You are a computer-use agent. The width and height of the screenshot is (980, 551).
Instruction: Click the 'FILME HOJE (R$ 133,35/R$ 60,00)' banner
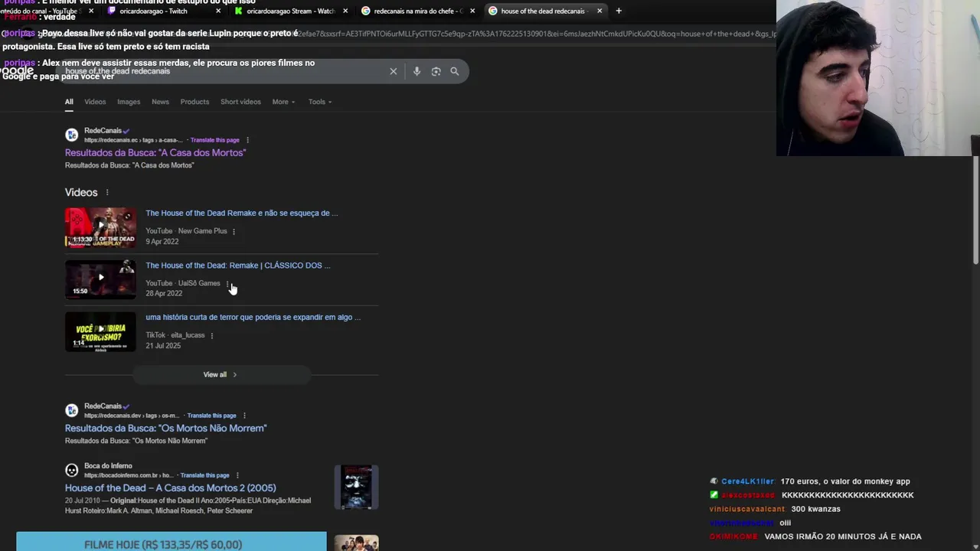pyautogui.click(x=171, y=542)
